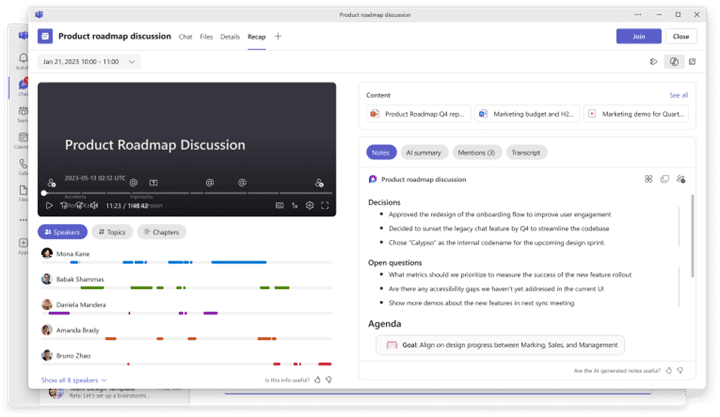Click the Join meeting button
720x417 pixels.
(x=639, y=36)
